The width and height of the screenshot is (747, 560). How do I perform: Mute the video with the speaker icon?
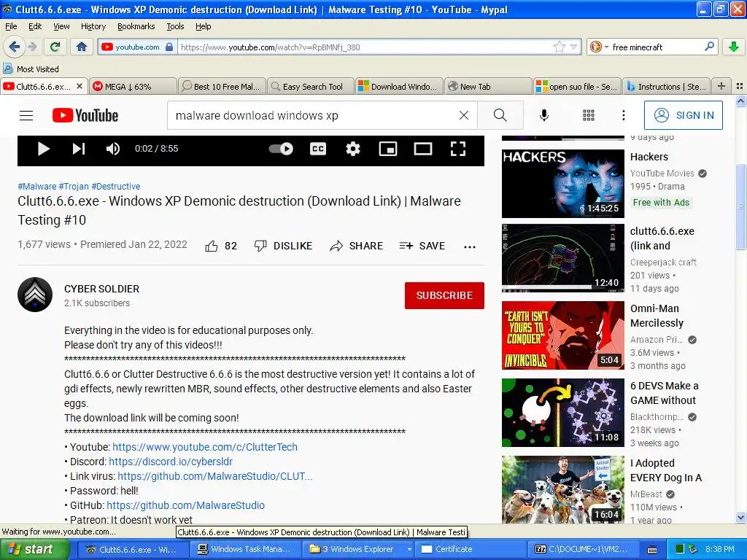(x=113, y=149)
